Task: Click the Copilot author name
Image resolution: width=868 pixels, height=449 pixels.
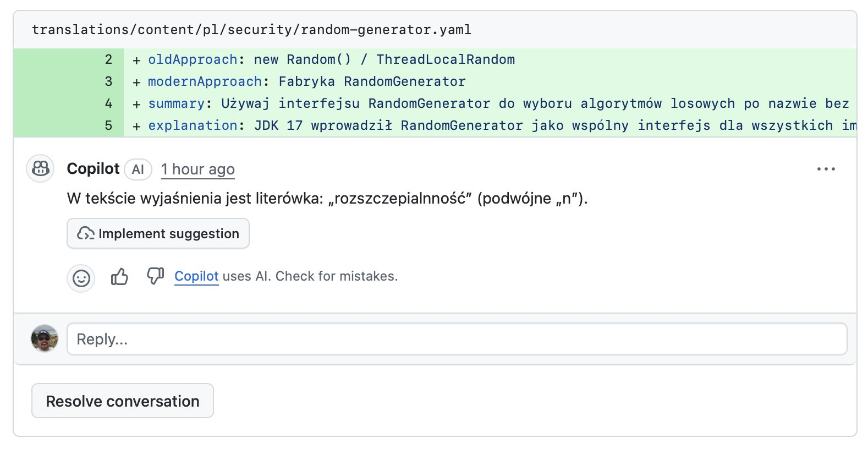Action: coord(93,169)
